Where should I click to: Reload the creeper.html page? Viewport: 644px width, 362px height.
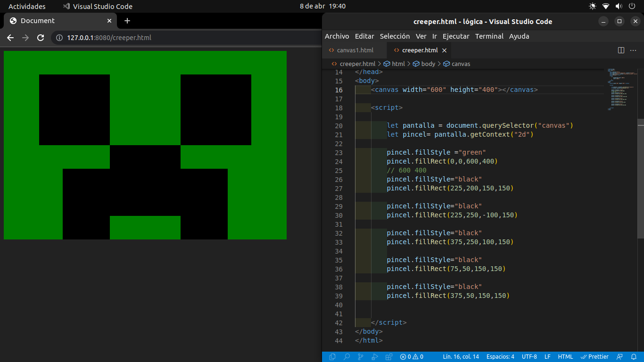click(x=41, y=38)
